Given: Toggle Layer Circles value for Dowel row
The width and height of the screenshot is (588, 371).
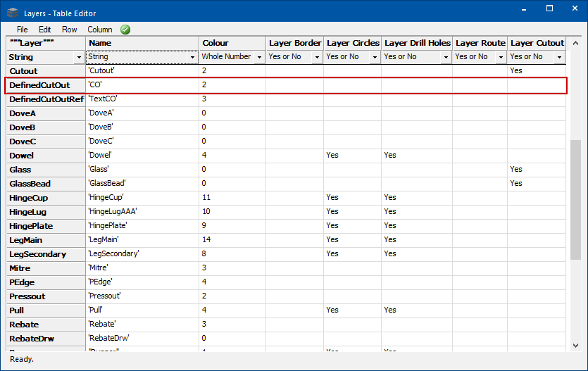Looking at the screenshot, I should (x=352, y=156).
